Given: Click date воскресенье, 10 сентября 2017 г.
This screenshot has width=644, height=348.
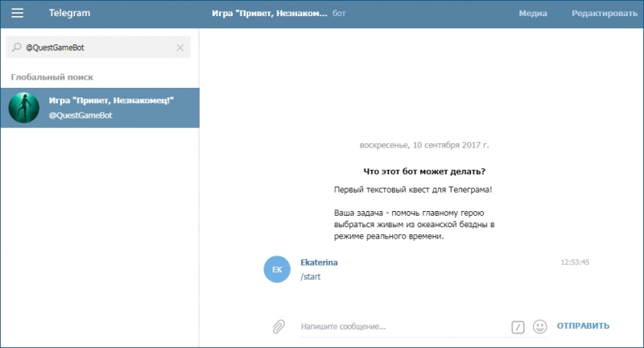Looking at the screenshot, I should point(424,145).
